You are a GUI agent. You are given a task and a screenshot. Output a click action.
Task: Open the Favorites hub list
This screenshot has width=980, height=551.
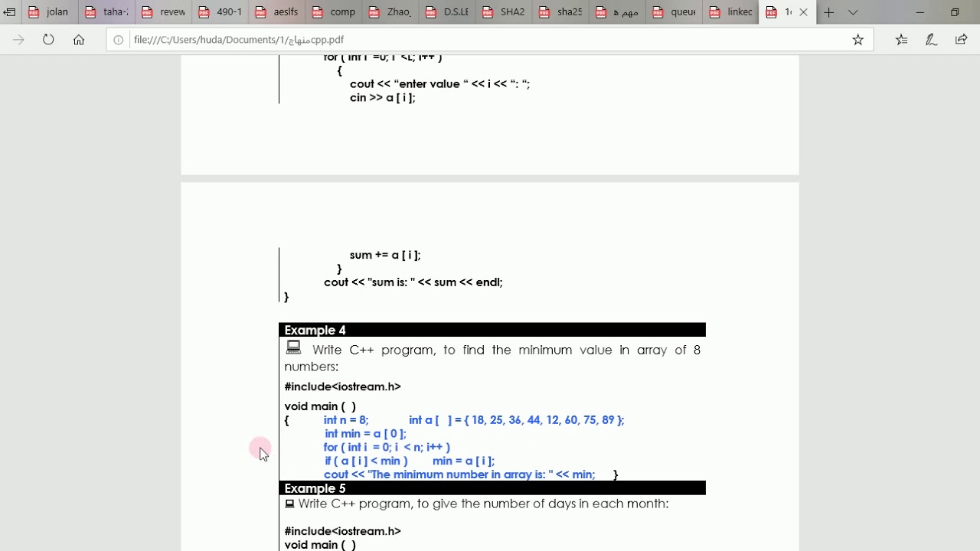901,40
